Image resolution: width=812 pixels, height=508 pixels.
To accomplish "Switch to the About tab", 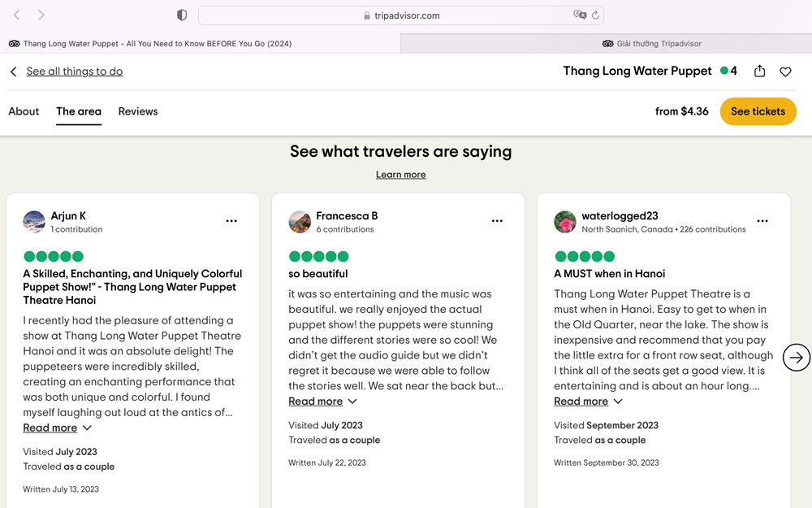I will click(x=24, y=111).
